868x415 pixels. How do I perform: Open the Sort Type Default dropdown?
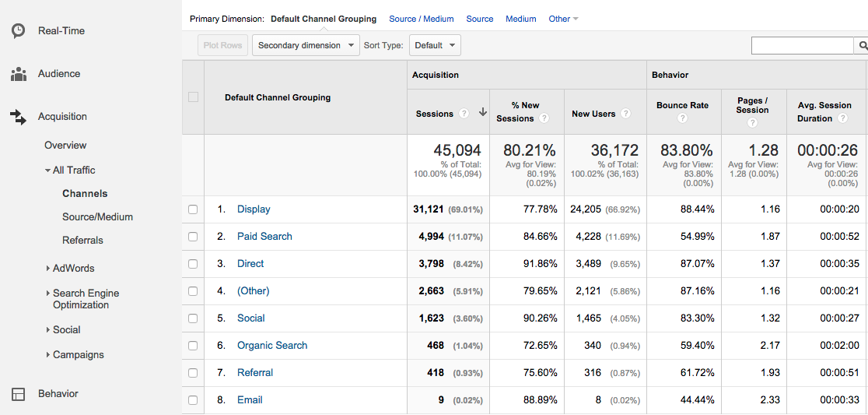[435, 45]
